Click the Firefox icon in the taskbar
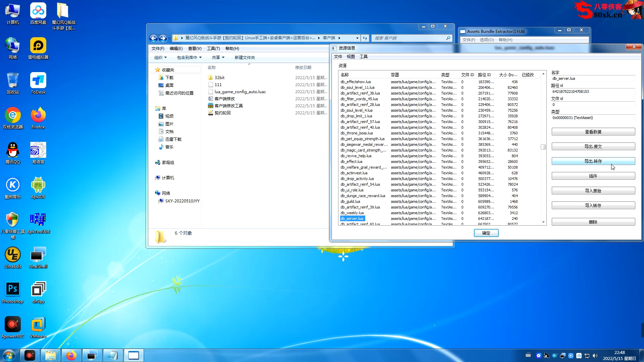Screen dimensions: 644x362 (x=71, y=355)
